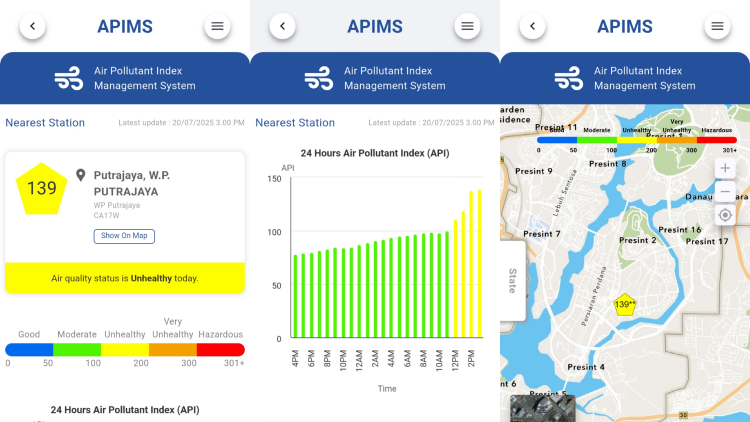The width and height of the screenshot is (750, 422).
Task: Tap the yellow 139 API pentagon on station card
Action: [42, 187]
